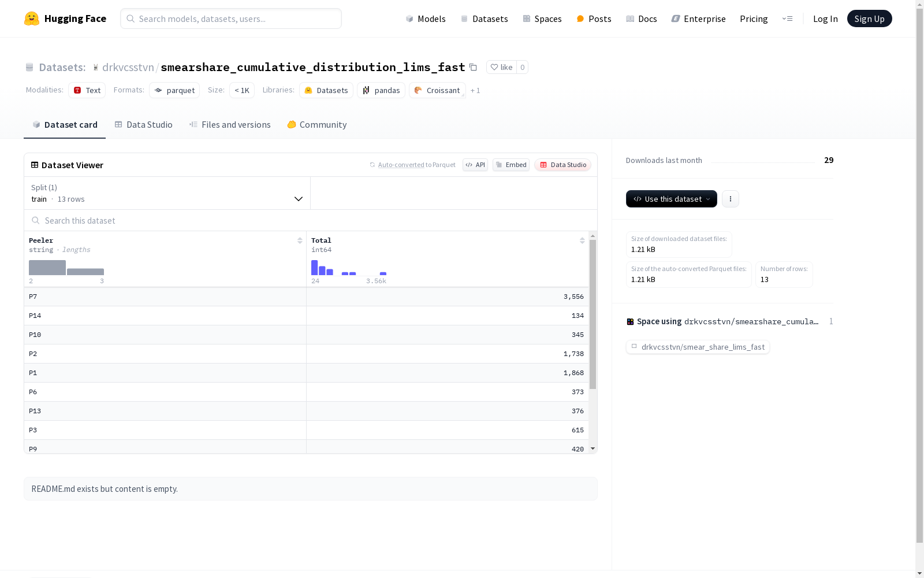The image size is (924, 578).
Task: Open Models in the top navigation
Action: click(x=426, y=18)
